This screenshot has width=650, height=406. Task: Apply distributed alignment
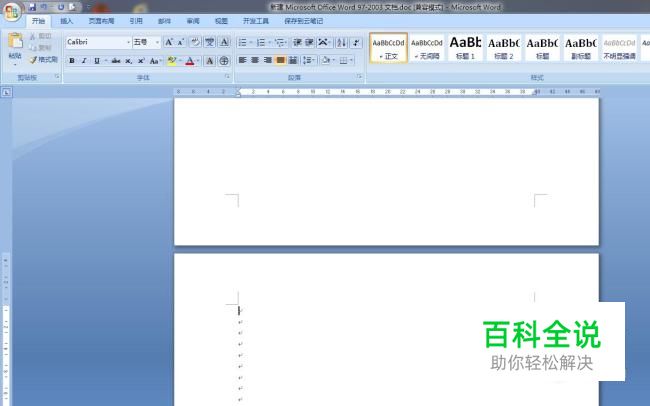click(x=293, y=61)
